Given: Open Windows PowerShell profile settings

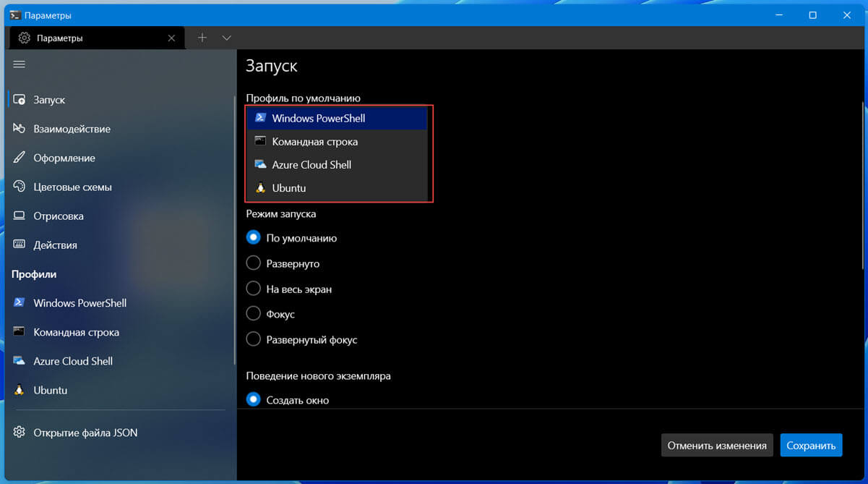Looking at the screenshot, I should pos(119,302).
